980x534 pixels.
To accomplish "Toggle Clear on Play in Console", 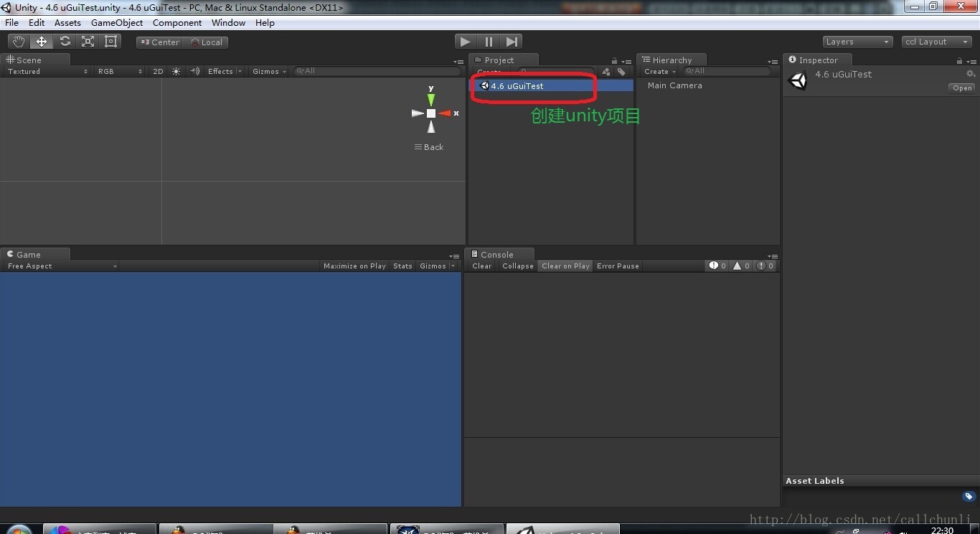I will [565, 266].
